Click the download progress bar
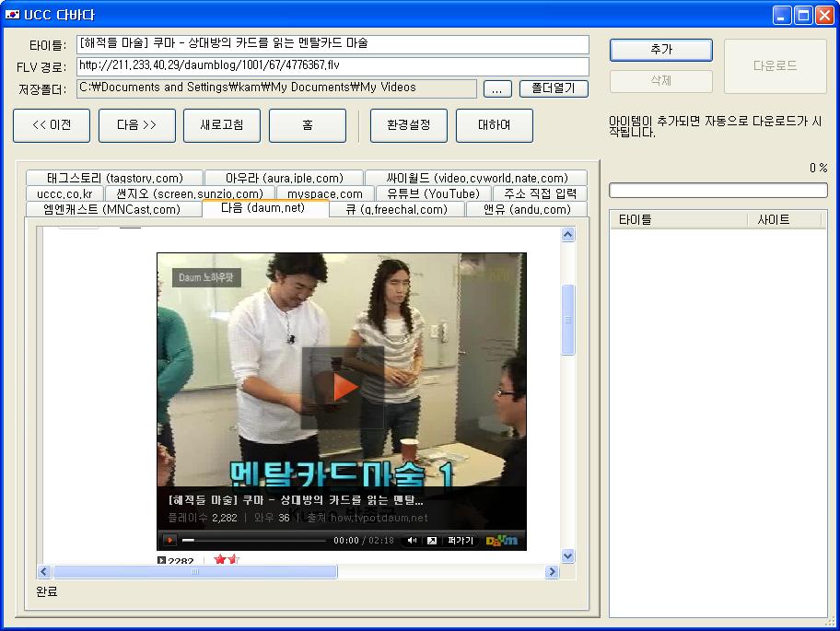 [x=717, y=190]
